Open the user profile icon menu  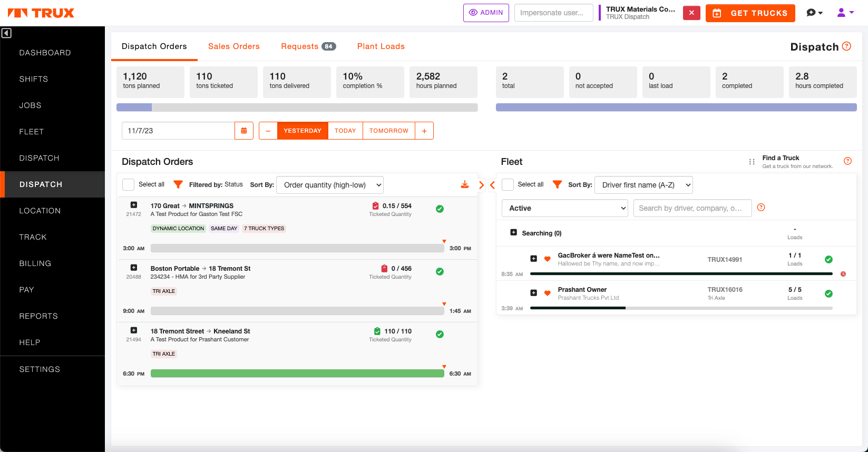(845, 13)
